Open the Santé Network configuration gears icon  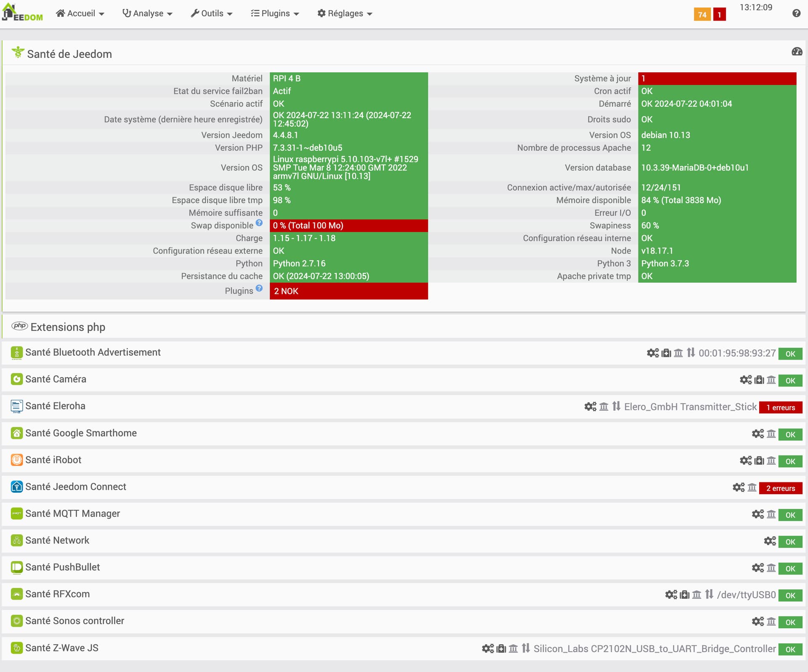pos(770,541)
